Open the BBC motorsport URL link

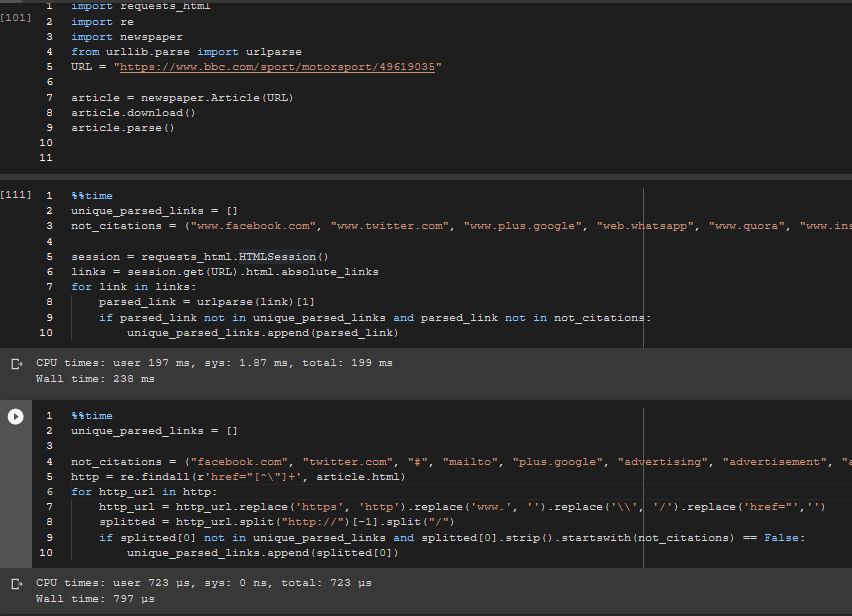(277, 67)
